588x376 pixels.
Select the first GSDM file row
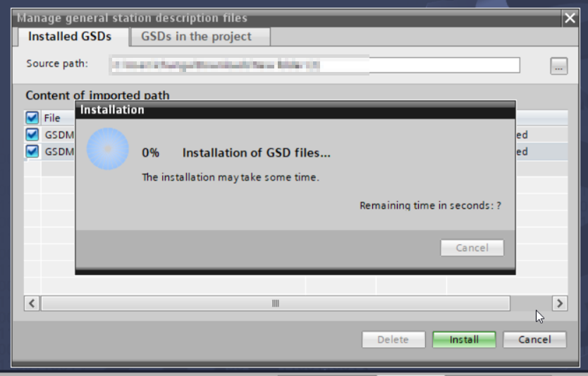pos(296,134)
